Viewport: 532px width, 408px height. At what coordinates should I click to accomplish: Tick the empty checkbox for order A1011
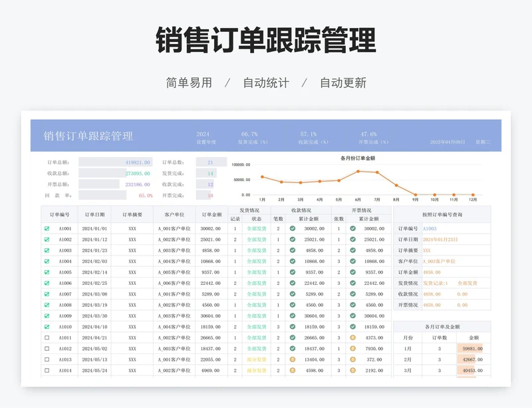47,337
